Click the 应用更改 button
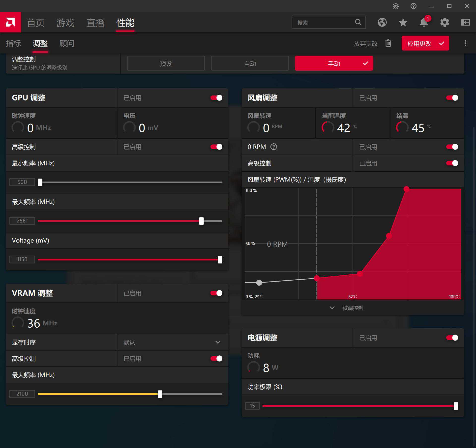The height and width of the screenshot is (448, 476). pyautogui.click(x=425, y=43)
